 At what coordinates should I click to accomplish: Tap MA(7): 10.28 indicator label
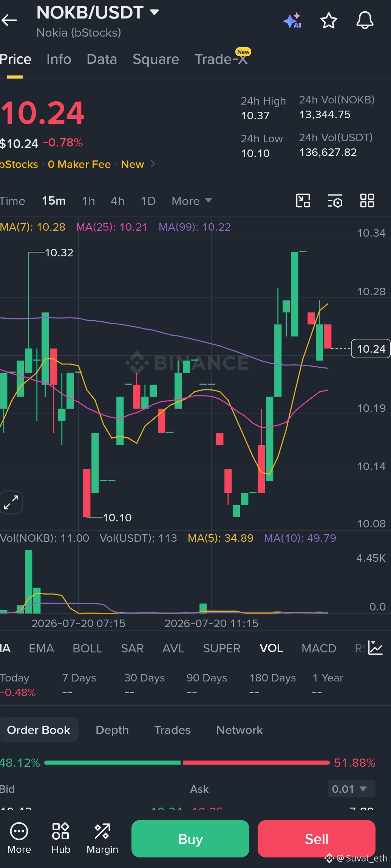tap(32, 227)
